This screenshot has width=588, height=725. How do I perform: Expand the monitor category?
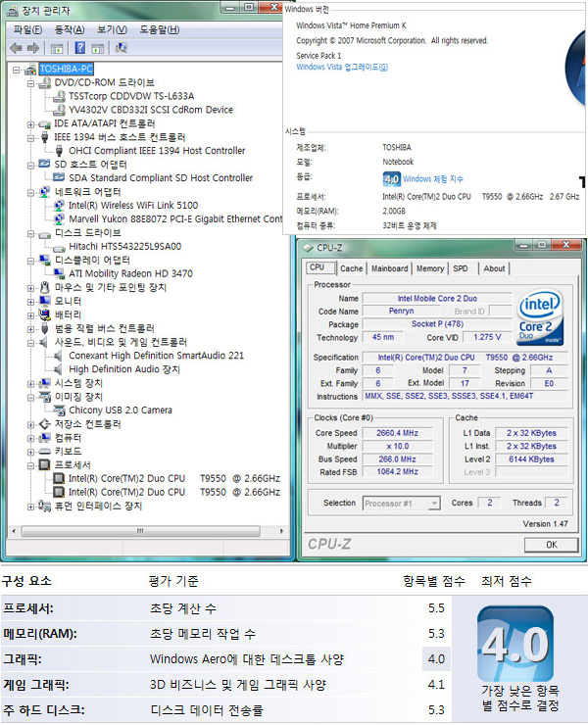30,302
